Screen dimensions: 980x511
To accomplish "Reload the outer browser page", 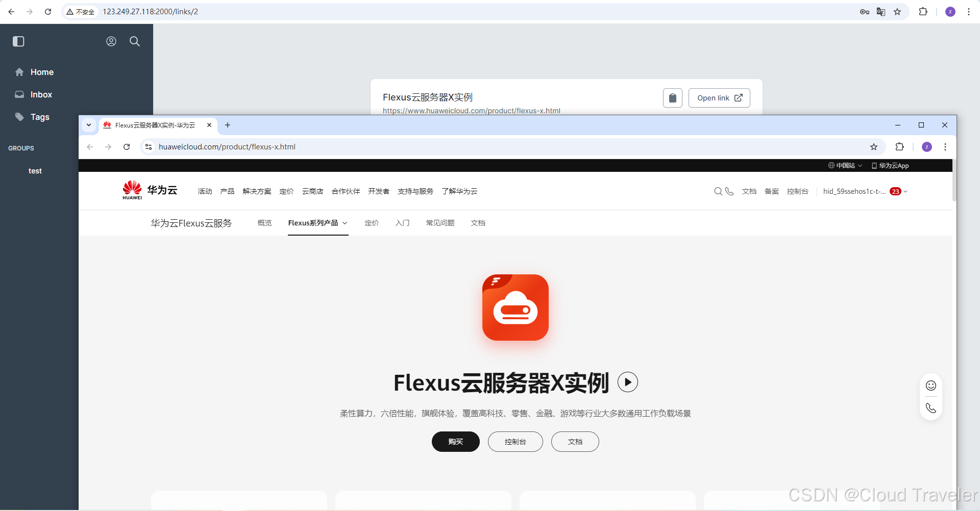I will coord(48,12).
